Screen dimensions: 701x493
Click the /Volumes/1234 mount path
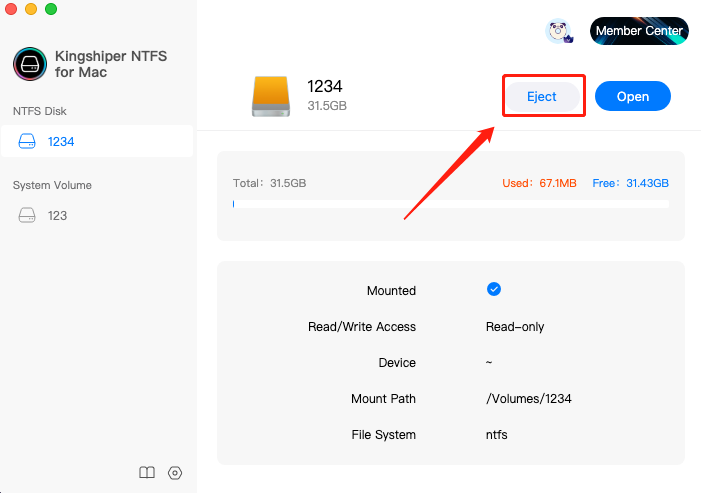point(528,398)
